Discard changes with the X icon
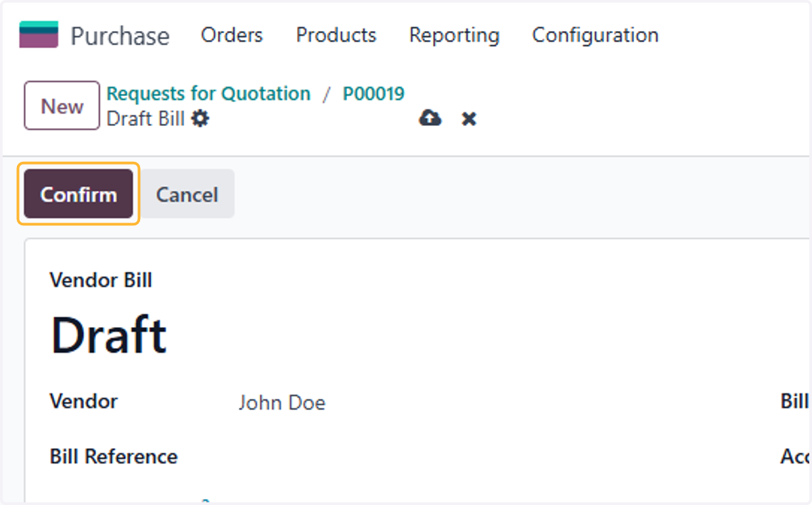 pyautogui.click(x=469, y=119)
